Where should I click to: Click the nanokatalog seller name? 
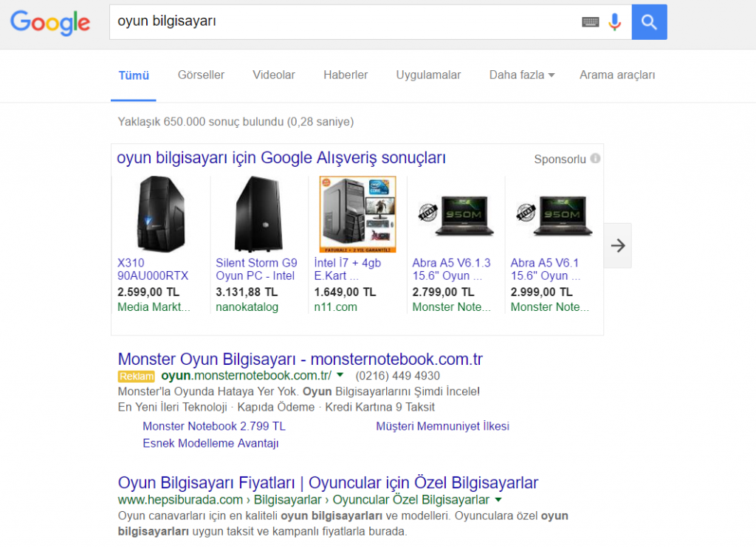[x=247, y=306]
